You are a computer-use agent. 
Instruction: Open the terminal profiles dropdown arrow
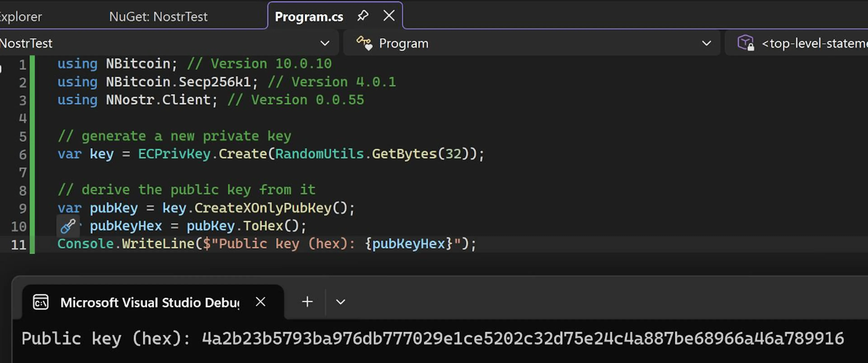coord(341,302)
